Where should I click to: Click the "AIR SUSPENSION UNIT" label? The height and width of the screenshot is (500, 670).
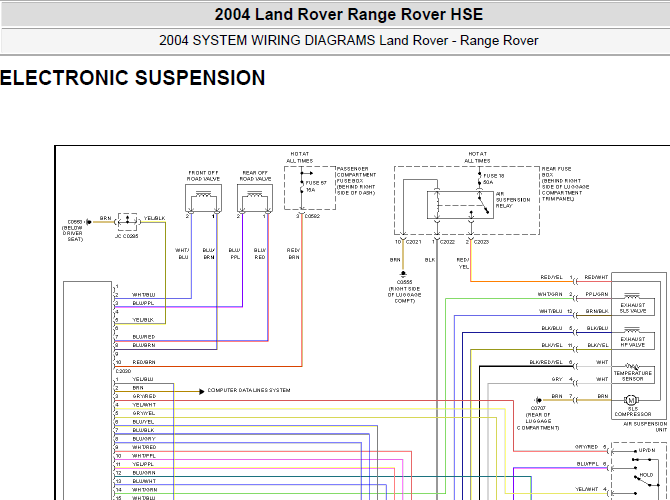click(x=645, y=426)
